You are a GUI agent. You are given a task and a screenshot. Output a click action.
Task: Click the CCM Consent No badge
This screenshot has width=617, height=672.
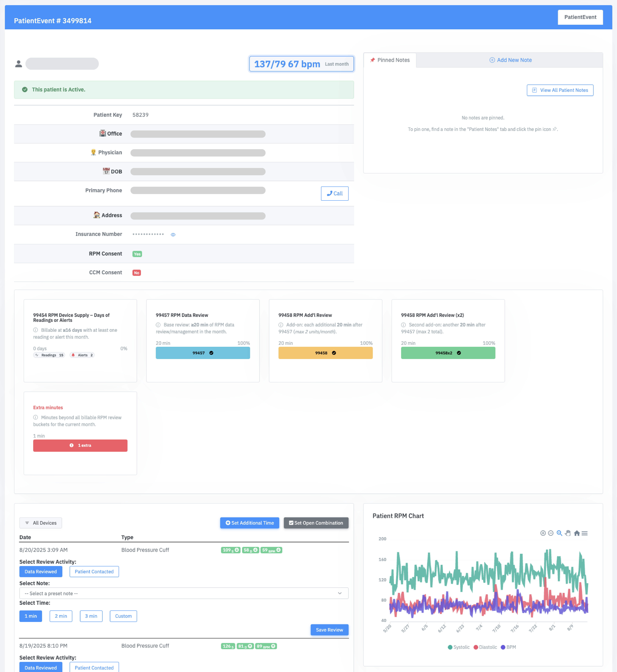tap(137, 273)
